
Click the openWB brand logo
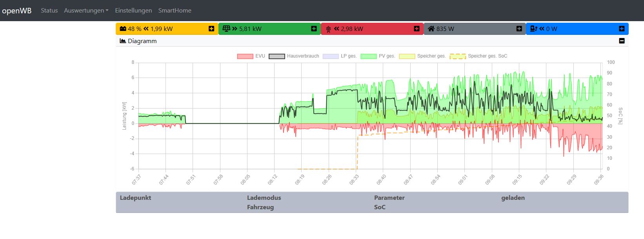[17, 11]
